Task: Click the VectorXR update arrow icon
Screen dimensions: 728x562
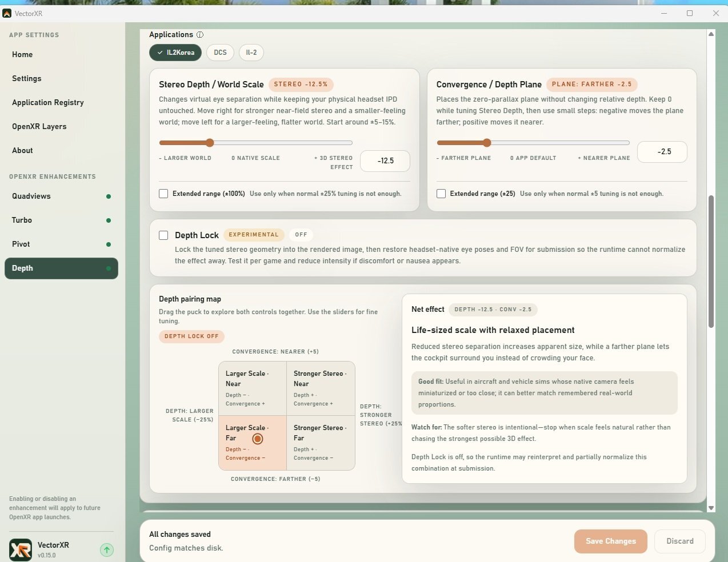Action: click(107, 550)
